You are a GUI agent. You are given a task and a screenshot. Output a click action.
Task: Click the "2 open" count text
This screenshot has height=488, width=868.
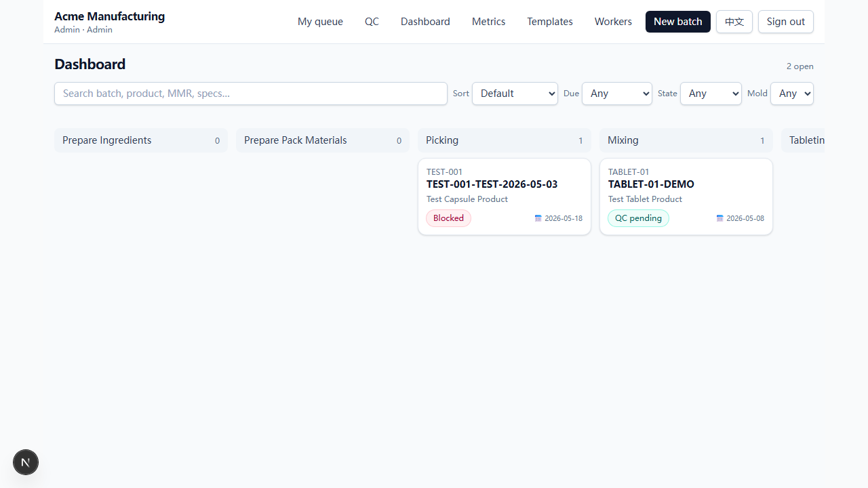tap(800, 66)
